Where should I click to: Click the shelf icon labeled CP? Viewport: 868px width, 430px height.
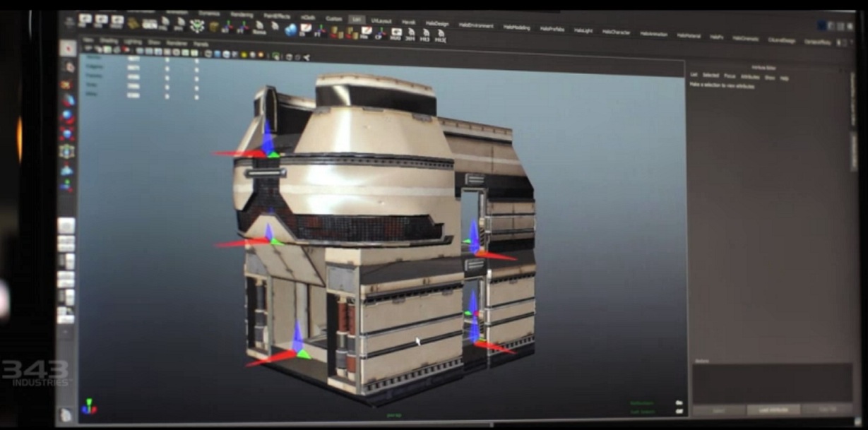pyautogui.click(x=379, y=33)
